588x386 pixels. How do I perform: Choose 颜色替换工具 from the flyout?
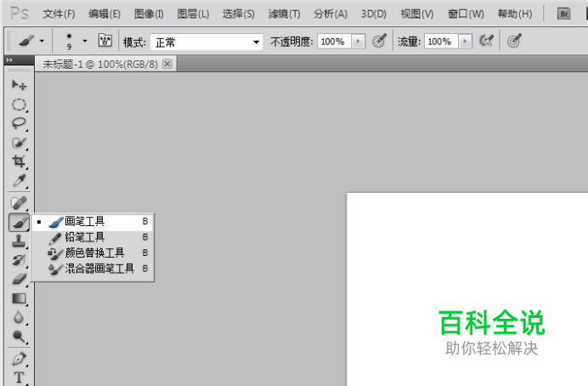93,253
